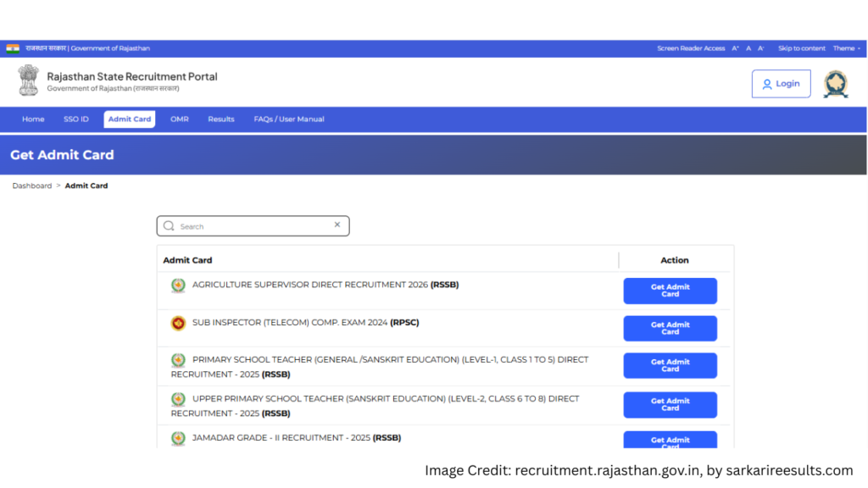The height and width of the screenshot is (488, 868).
Task: Open FAQs / User Manual page
Action: [289, 119]
